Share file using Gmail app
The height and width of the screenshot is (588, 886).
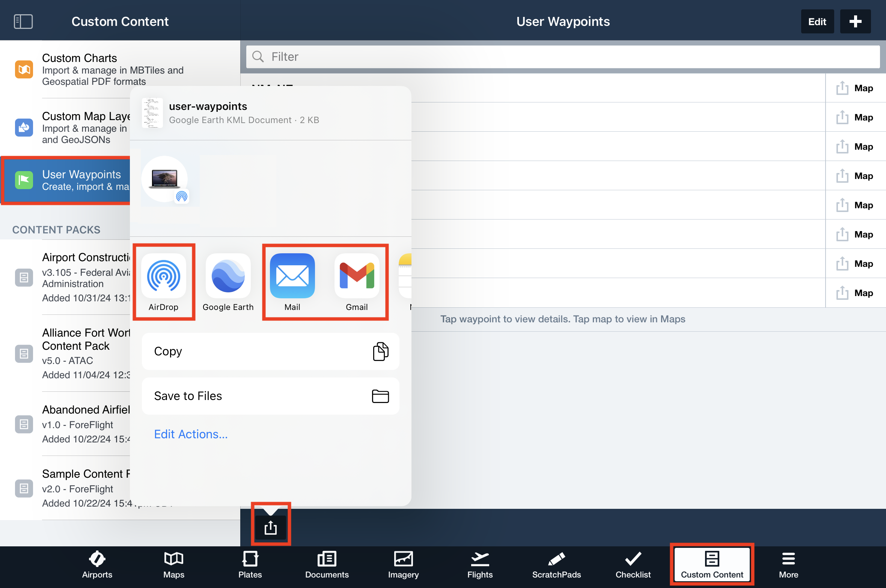(x=357, y=276)
